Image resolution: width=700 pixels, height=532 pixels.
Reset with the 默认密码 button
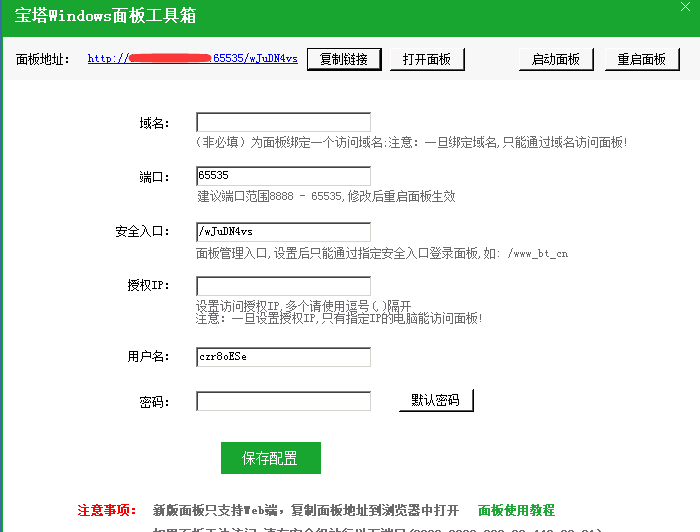tap(436, 400)
